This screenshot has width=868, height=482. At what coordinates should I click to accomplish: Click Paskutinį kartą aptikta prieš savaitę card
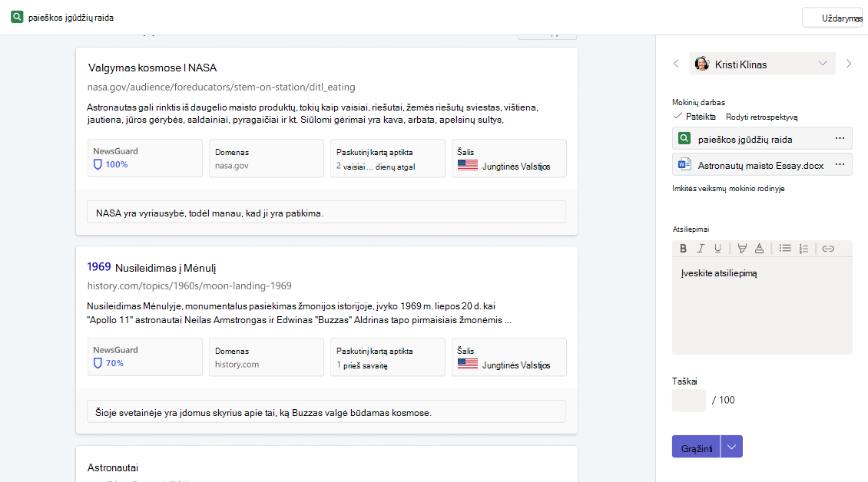tap(387, 357)
